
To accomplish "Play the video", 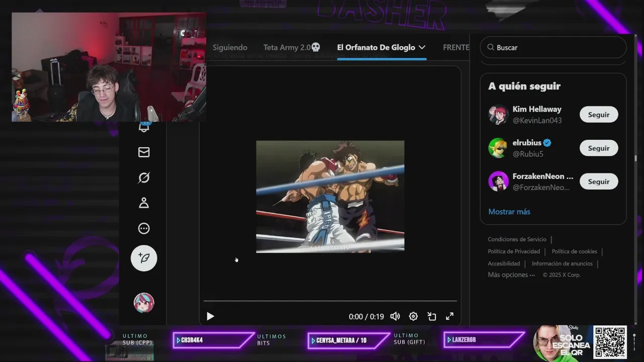I will pyautogui.click(x=210, y=316).
